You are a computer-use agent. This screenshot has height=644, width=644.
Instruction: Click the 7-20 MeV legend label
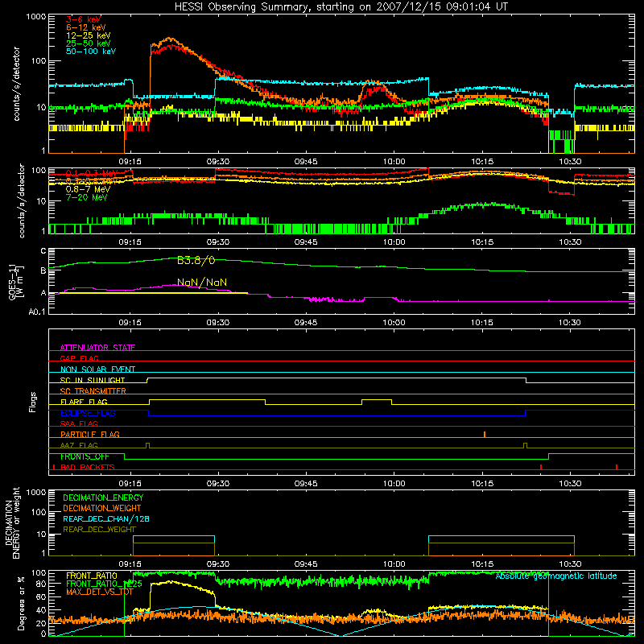coord(86,197)
